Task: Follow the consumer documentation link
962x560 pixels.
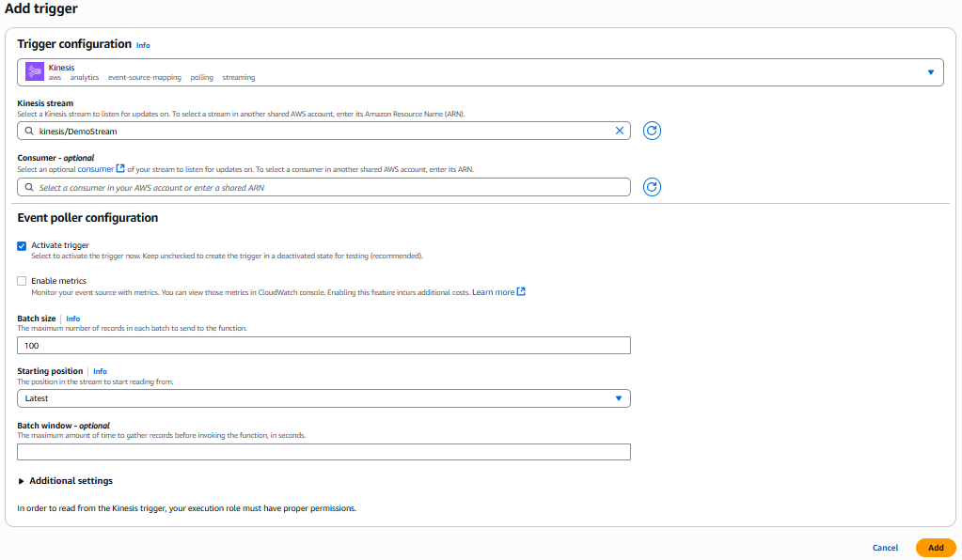Action: tap(95, 169)
